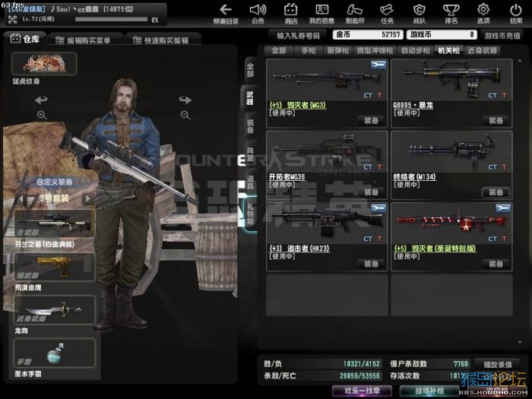Rotate character right with curved arrow
The image size is (532, 399).
[x=185, y=100]
